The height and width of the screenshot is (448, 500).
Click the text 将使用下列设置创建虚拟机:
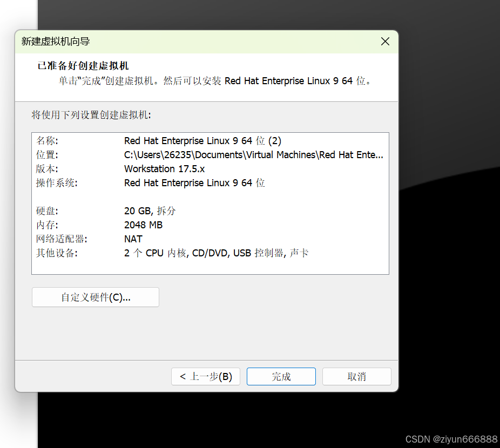91,115
